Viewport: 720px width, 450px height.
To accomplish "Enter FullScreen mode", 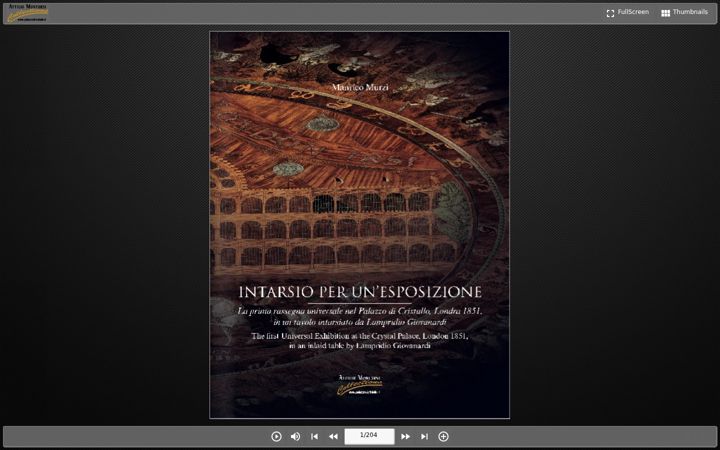I will (627, 12).
